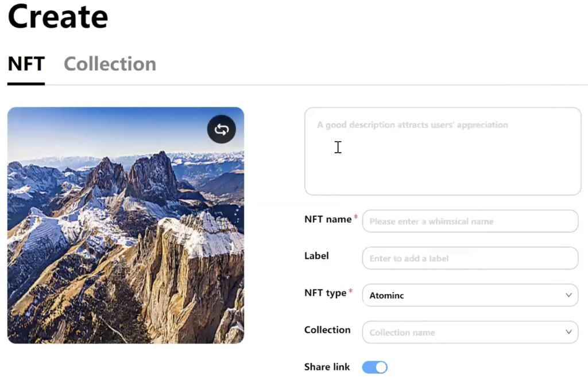Focus the NFT name input field

pos(470,221)
